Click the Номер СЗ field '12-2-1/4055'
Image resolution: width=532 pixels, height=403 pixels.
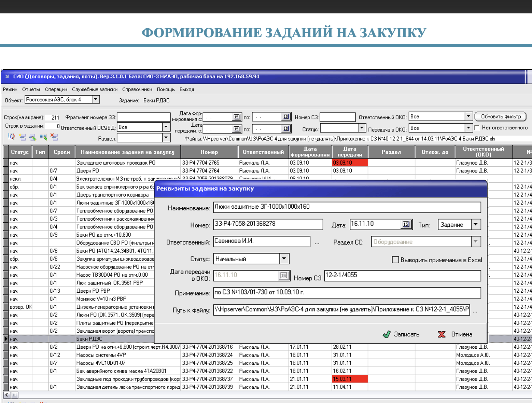pyautogui.click(x=403, y=276)
